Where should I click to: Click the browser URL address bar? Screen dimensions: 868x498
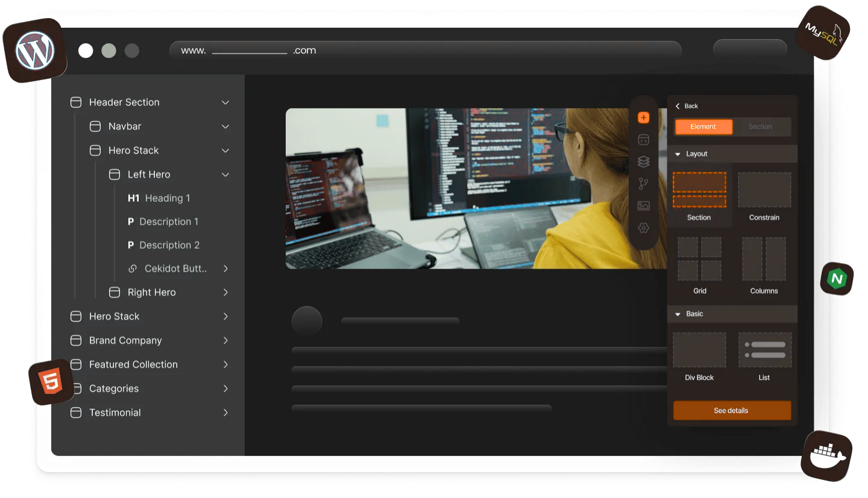[x=425, y=51]
